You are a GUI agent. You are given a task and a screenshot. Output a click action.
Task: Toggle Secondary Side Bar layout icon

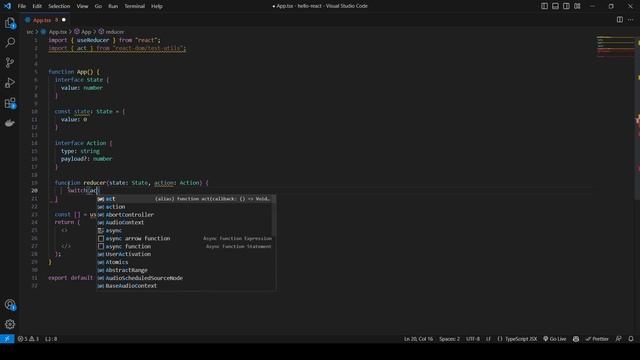click(x=566, y=6)
